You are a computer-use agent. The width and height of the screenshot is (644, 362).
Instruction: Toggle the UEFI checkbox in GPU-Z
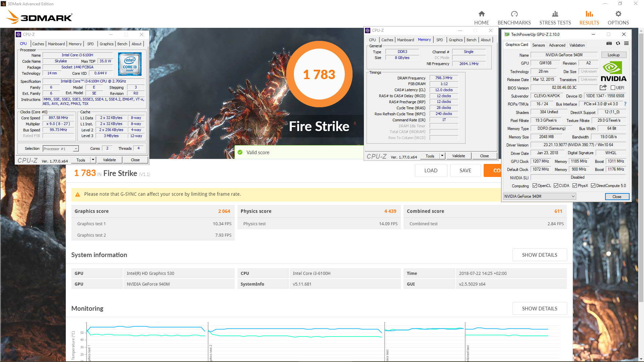tap(613, 88)
